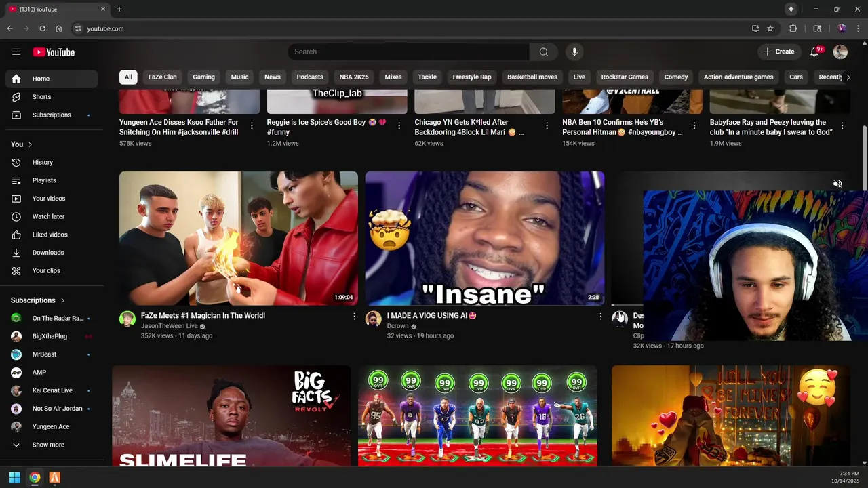The height and width of the screenshot is (488, 868).
Task: Open a new browser tab
Action: coord(119,9)
